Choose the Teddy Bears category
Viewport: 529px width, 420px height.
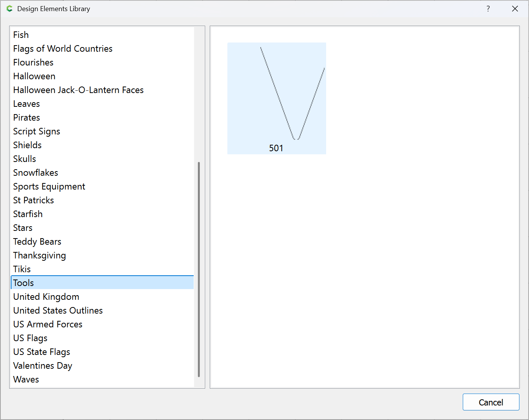click(37, 242)
